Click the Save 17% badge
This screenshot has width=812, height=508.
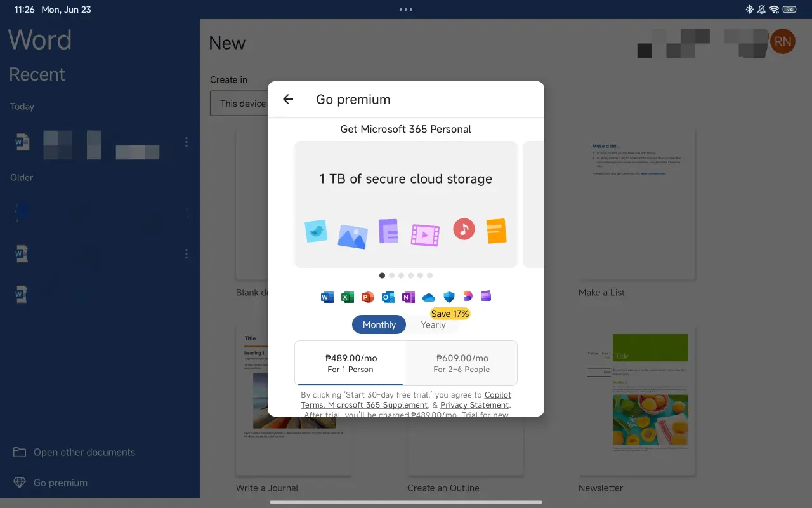(x=450, y=314)
